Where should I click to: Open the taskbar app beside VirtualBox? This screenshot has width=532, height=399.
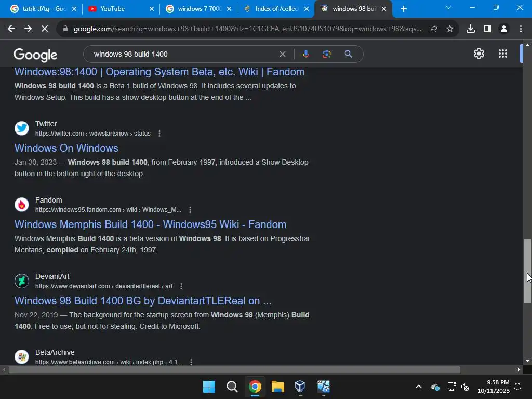[323, 387]
